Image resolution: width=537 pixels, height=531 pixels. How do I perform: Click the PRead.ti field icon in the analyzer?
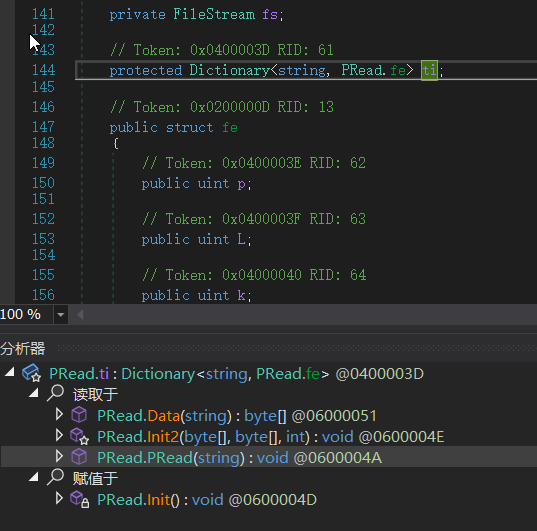tap(32, 373)
